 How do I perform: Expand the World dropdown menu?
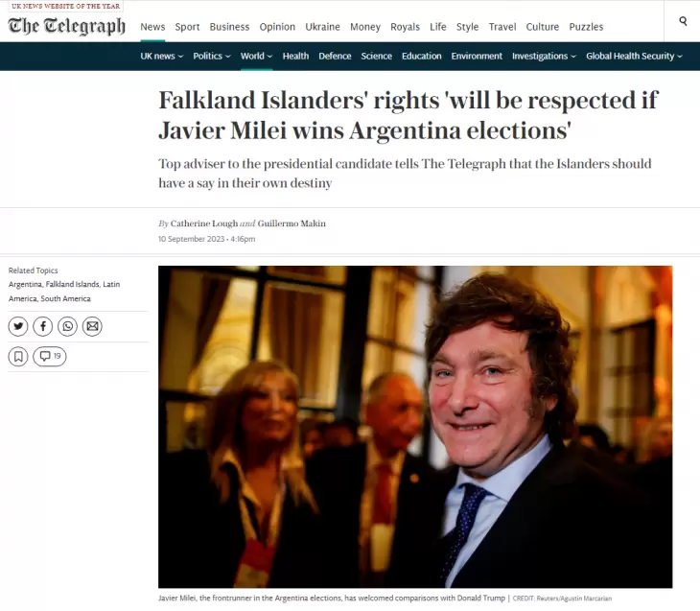pos(256,57)
